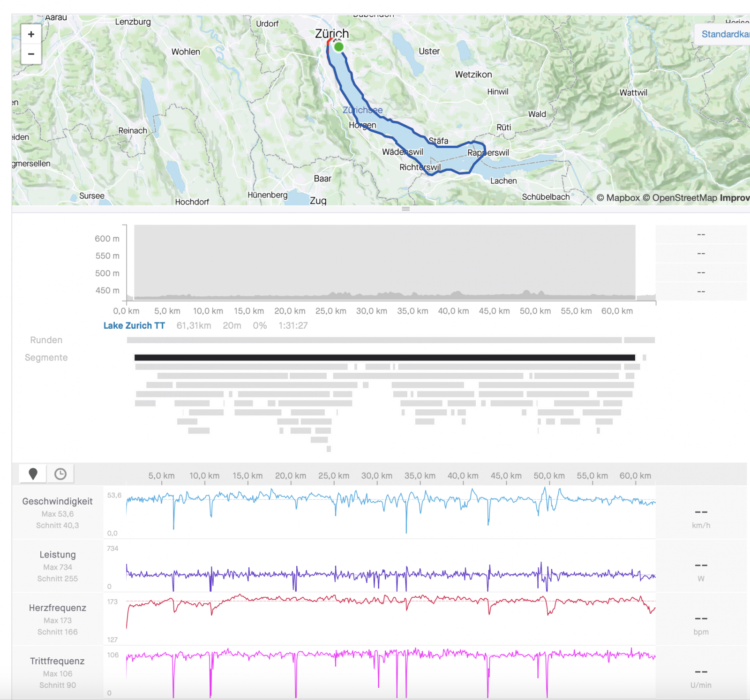Zoom in on the map

31,34
